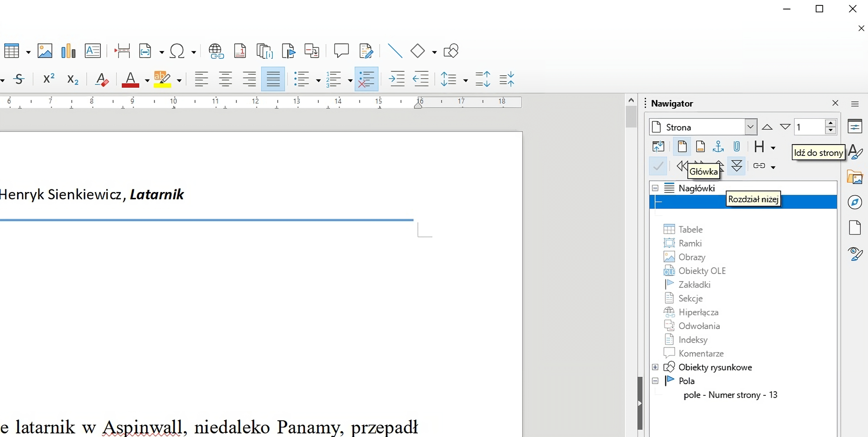The height and width of the screenshot is (437, 868).
Task: Toggle the ordered numbered list
Action: coord(334,80)
